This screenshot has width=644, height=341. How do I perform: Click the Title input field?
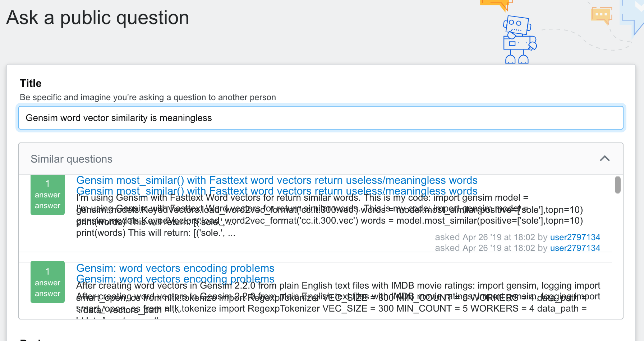tap(321, 118)
